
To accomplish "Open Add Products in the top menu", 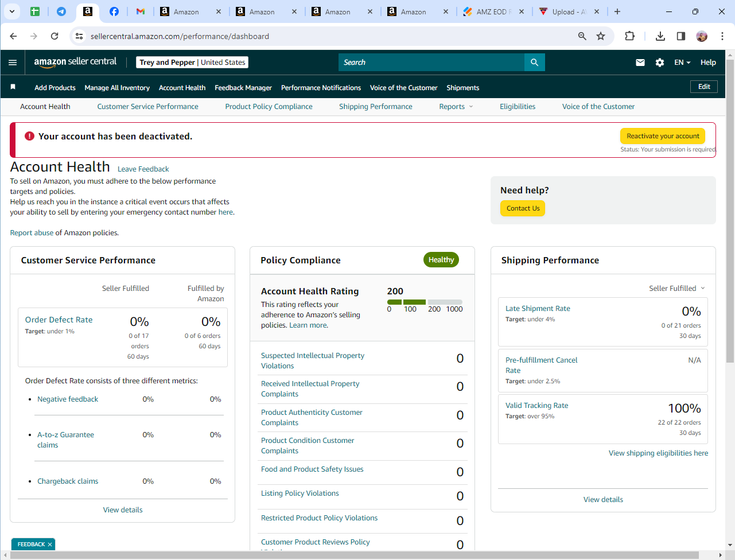I will 55,88.
